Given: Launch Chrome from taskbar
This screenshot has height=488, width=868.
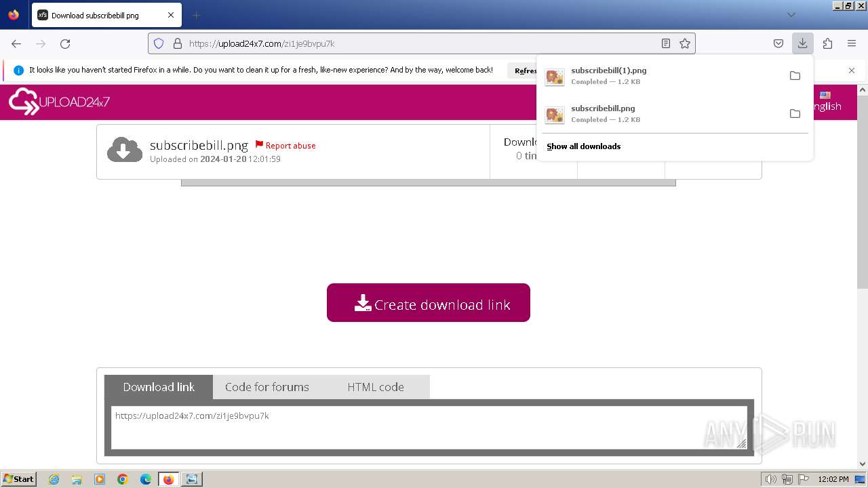Looking at the screenshot, I should pyautogui.click(x=123, y=479).
